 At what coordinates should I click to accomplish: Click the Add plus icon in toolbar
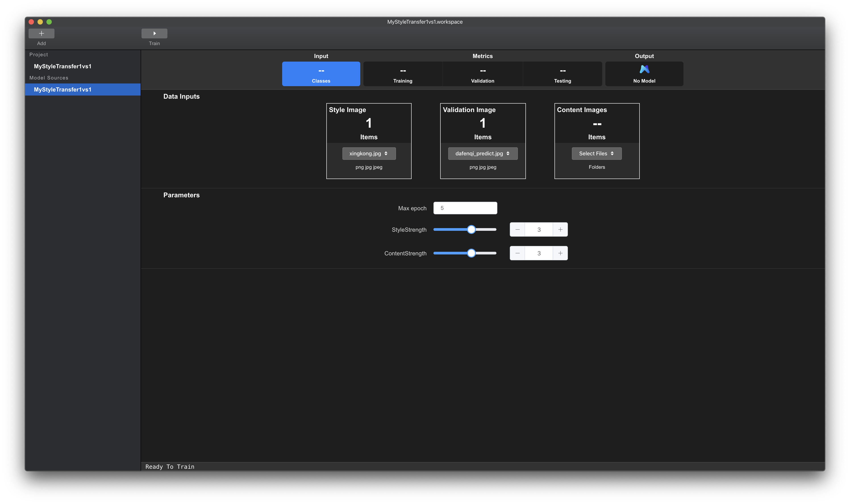[x=42, y=33]
